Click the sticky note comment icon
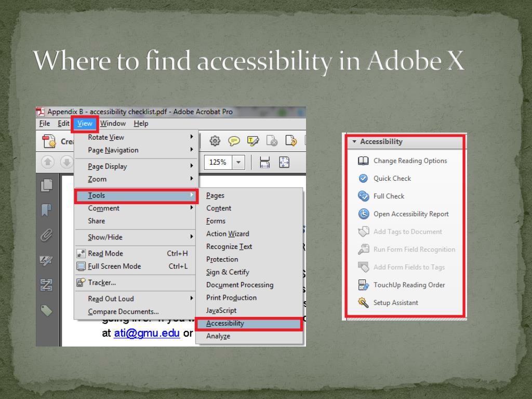532x399 pixels. click(x=234, y=140)
